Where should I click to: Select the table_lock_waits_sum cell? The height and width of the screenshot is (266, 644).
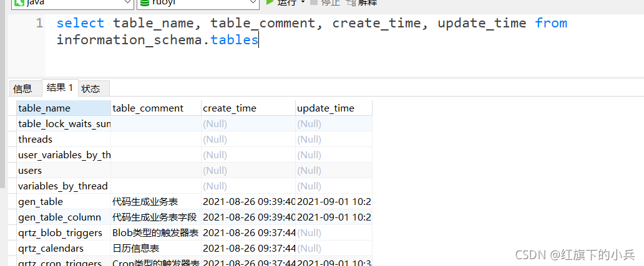[x=64, y=124]
